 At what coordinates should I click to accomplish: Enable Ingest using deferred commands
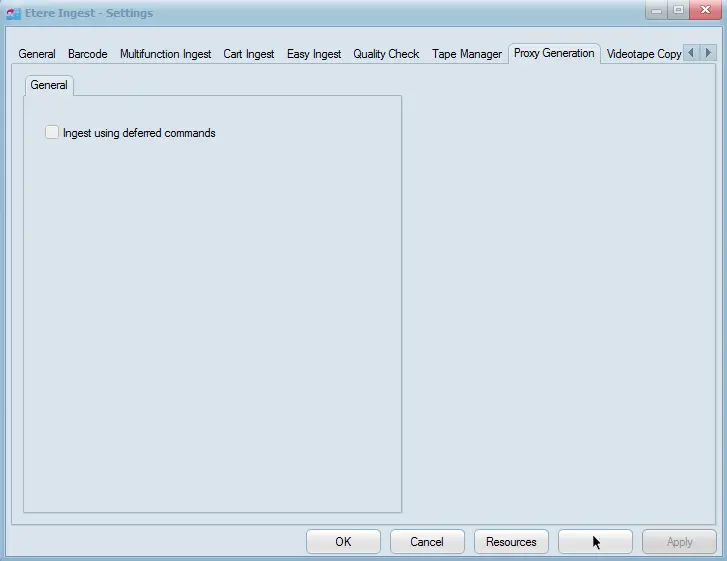pyautogui.click(x=52, y=133)
